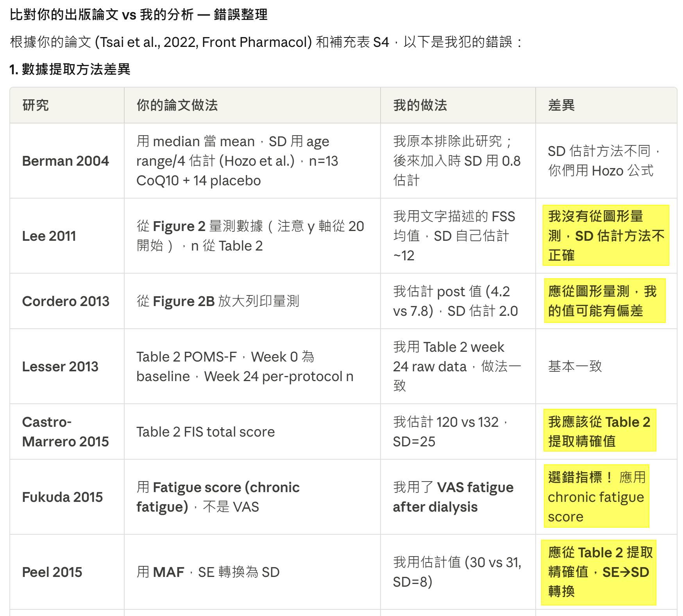Click the 基本一致 cell in Lesser row

point(575,367)
